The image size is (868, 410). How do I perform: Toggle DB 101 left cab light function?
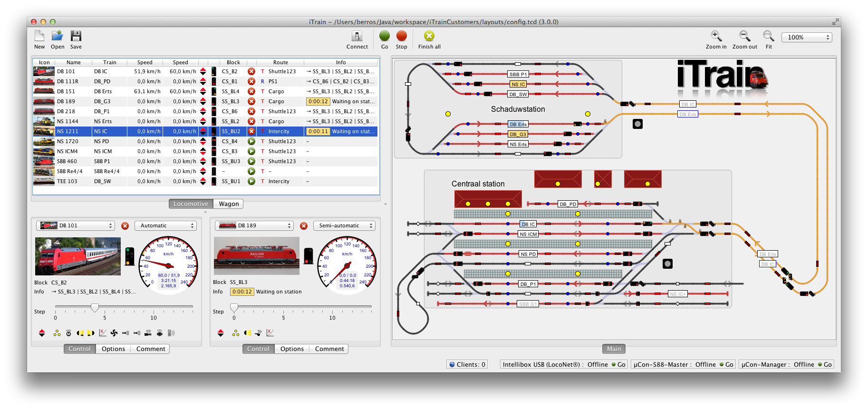pyautogui.click(x=80, y=333)
